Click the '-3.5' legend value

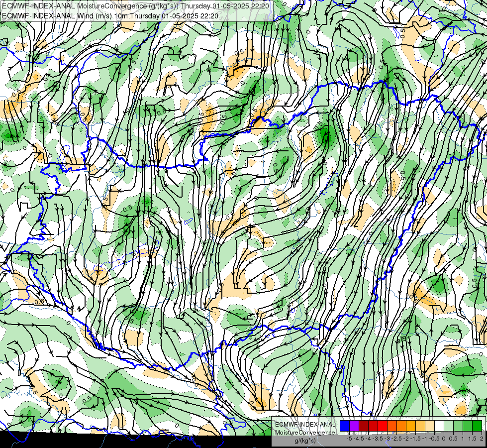[378, 439]
